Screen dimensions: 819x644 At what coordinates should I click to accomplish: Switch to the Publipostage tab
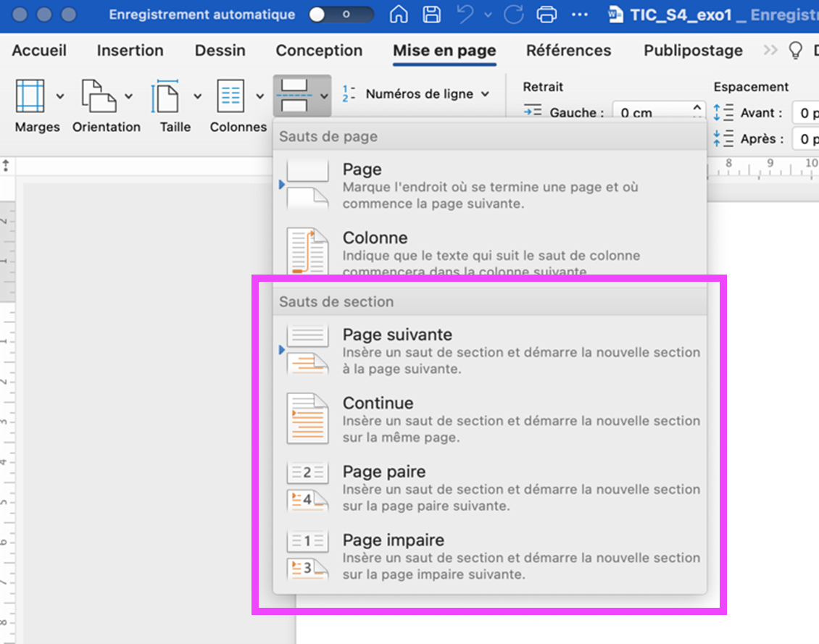(x=693, y=50)
